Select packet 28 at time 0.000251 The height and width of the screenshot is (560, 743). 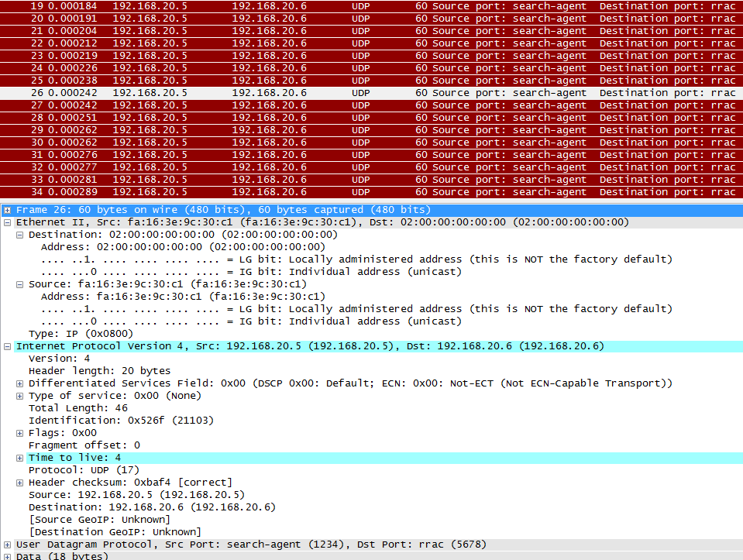click(x=372, y=118)
